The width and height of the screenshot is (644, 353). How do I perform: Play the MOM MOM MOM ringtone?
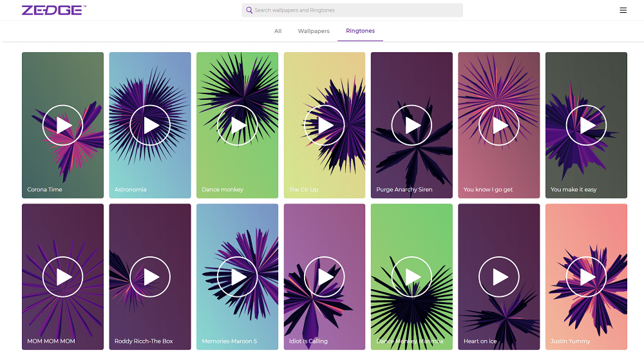[62, 276]
